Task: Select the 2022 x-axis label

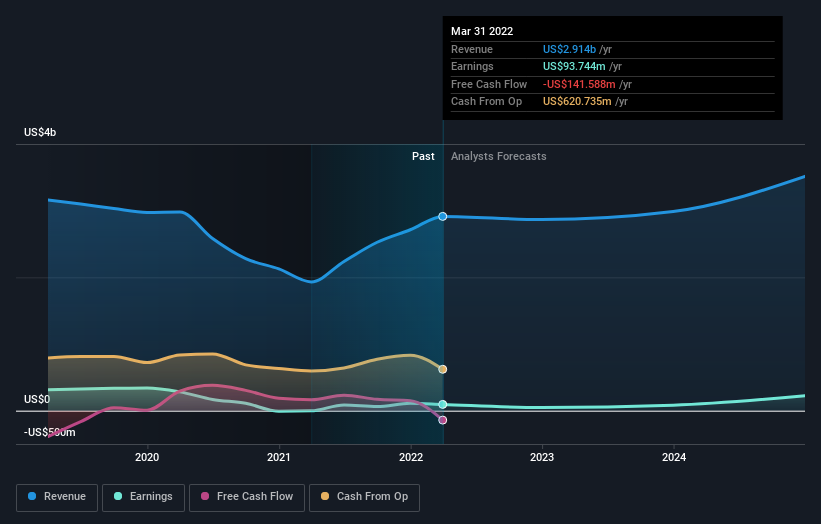Action: click(410, 457)
